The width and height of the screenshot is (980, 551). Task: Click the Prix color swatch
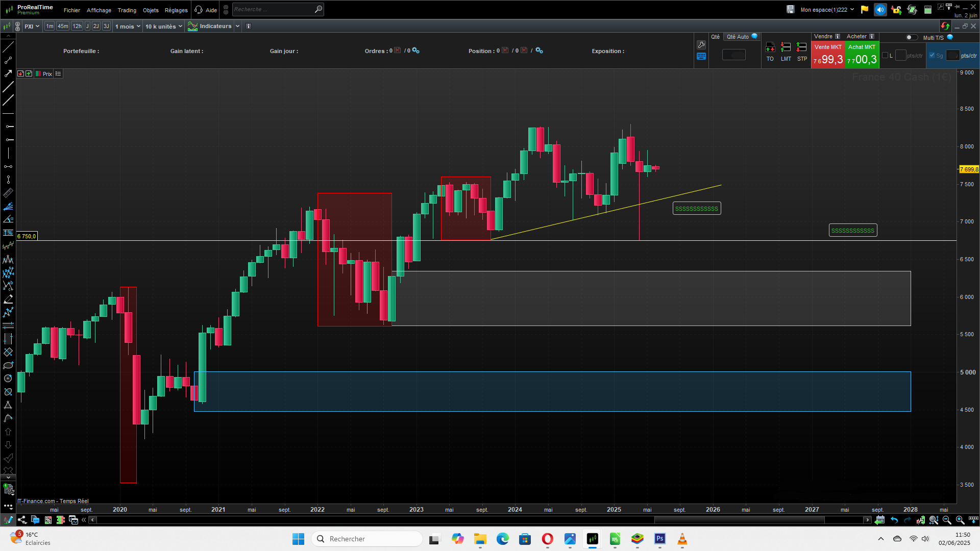(38, 74)
